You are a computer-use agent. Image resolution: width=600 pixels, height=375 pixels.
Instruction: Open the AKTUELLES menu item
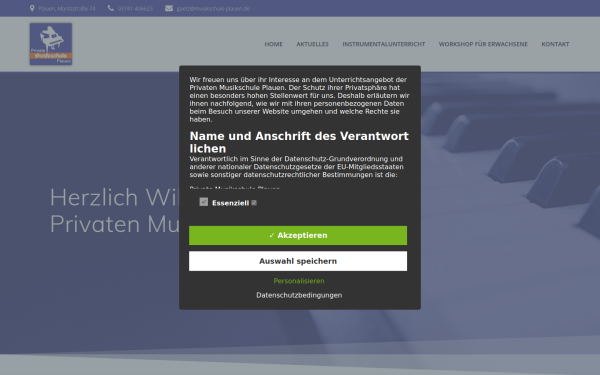(x=313, y=44)
